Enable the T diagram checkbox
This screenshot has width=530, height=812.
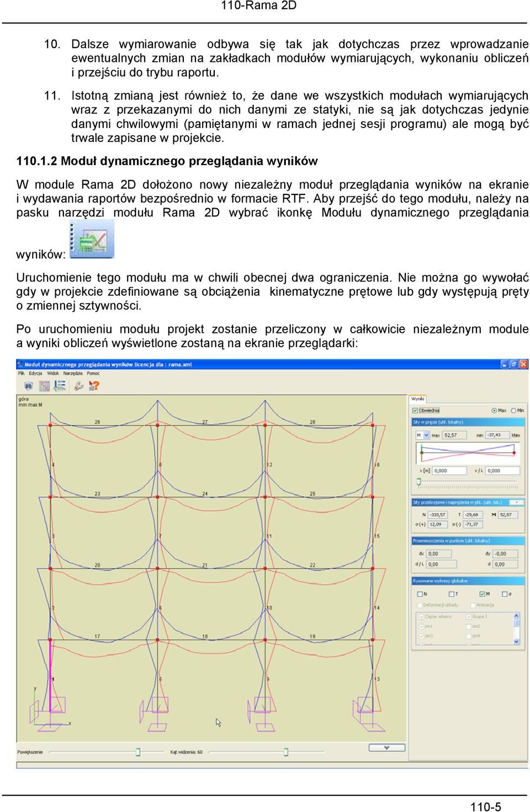coord(451,594)
